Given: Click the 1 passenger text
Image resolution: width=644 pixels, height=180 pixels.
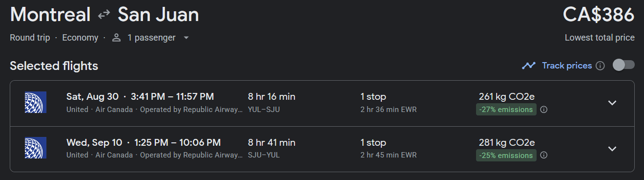Looking at the screenshot, I should [x=151, y=38].
